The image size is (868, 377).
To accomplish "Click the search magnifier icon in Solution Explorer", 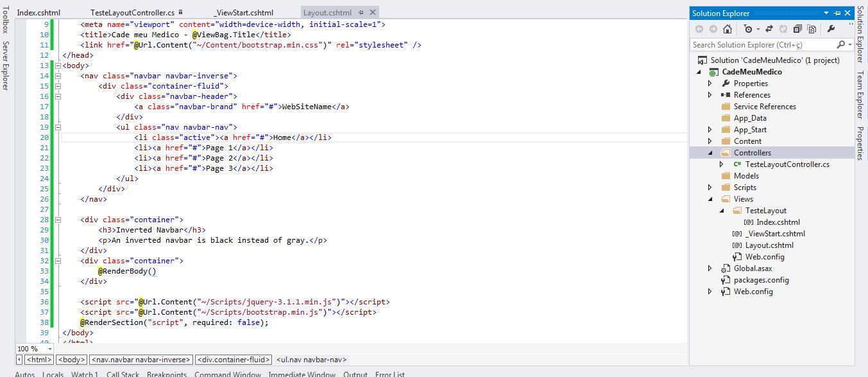I will (841, 45).
